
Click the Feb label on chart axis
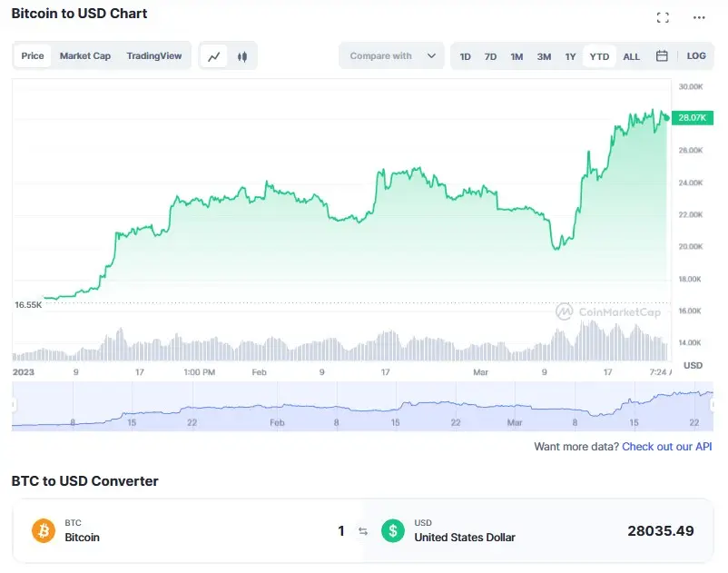pyautogui.click(x=259, y=372)
